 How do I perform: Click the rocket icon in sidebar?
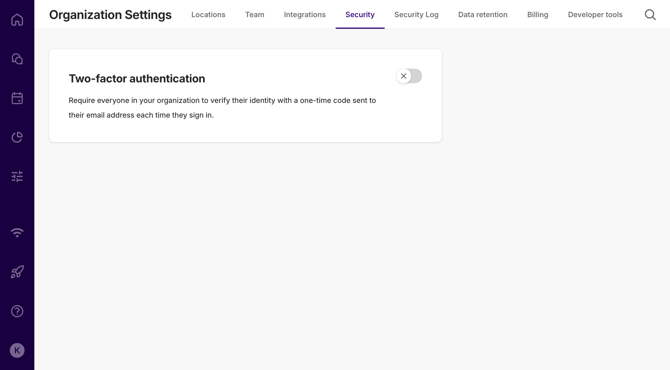17,272
